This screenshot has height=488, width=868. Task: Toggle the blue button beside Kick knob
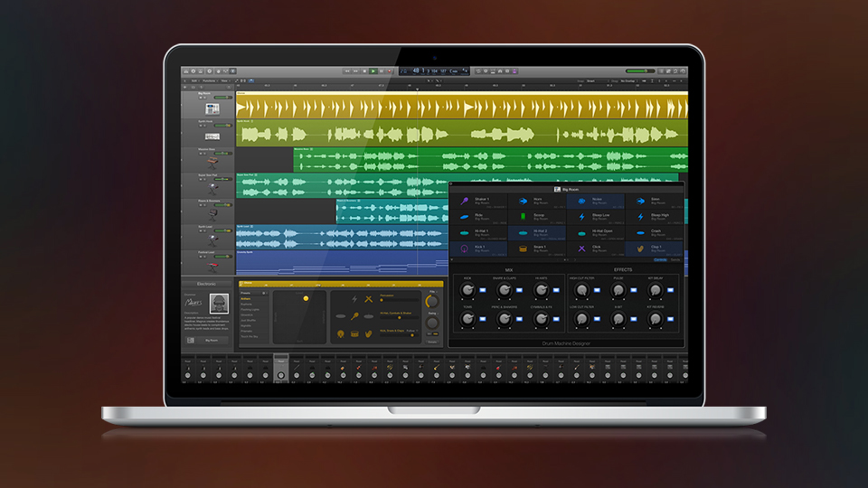tap(483, 290)
